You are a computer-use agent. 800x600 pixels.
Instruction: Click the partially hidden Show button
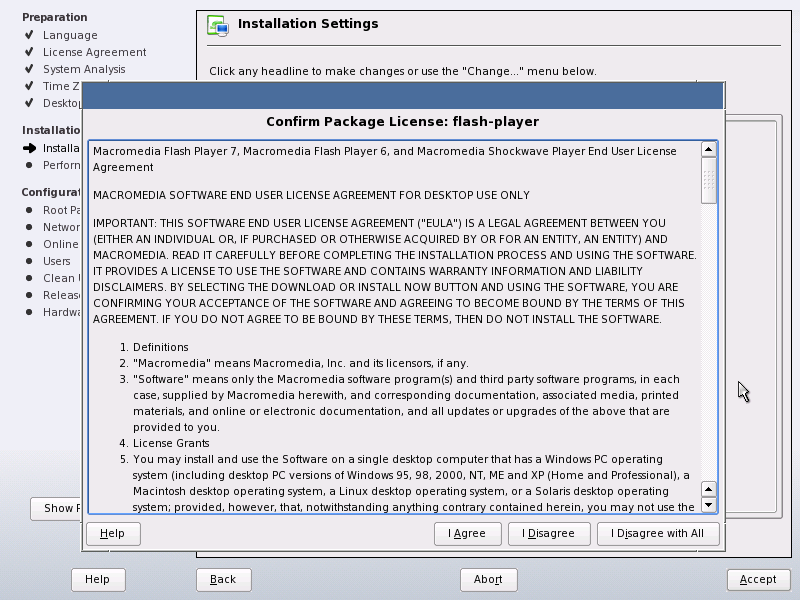[x=56, y=509]
